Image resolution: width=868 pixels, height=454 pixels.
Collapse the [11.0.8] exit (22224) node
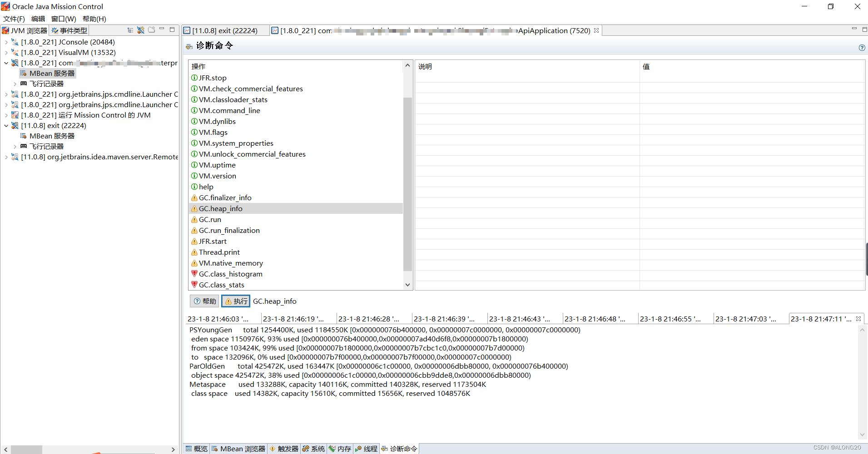click(x=6, y=126)
